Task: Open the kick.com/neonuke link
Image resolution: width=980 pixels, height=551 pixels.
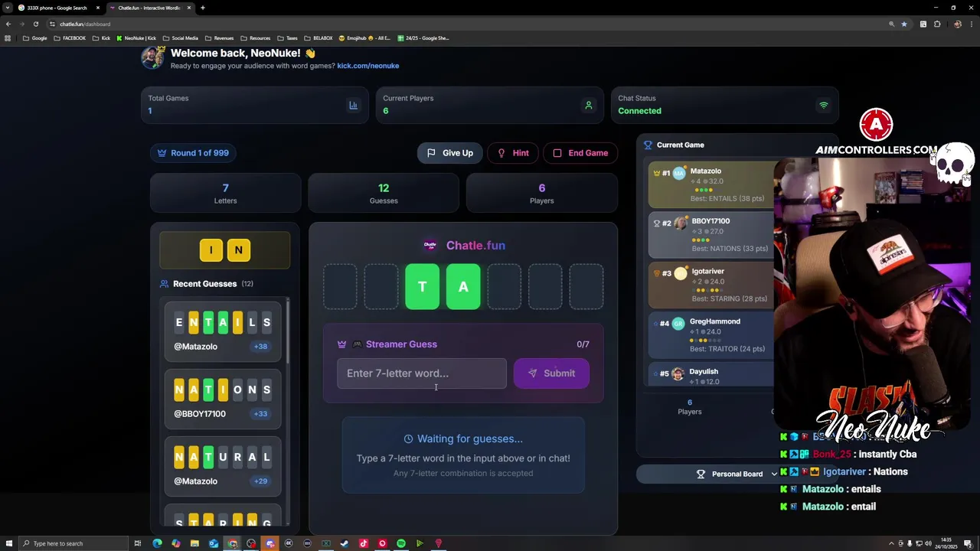Action: 367,66
